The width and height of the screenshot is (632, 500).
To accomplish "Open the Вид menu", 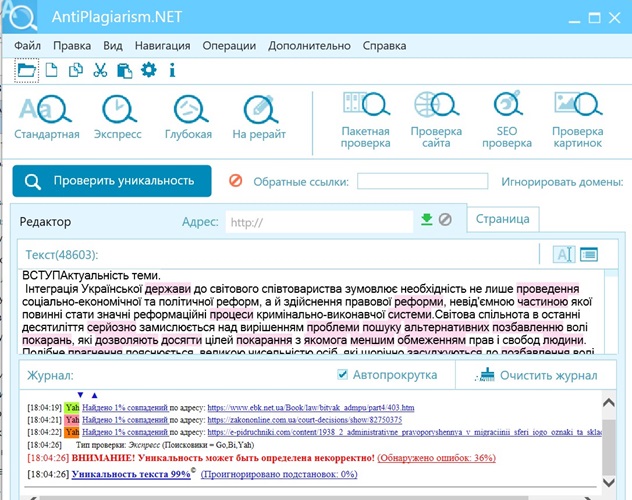I will click(113, 46).
